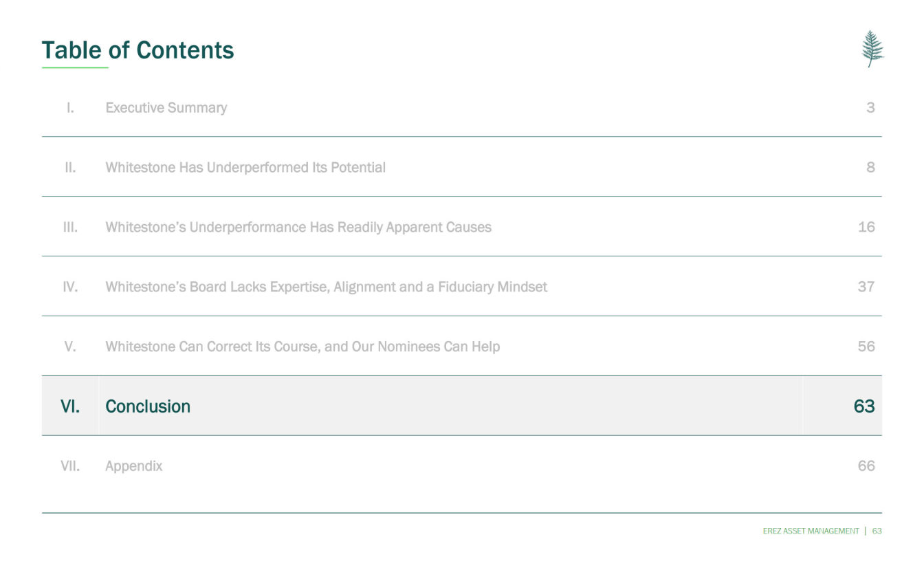
Task: Click page number 16 in contents
Action: (866, 228)
